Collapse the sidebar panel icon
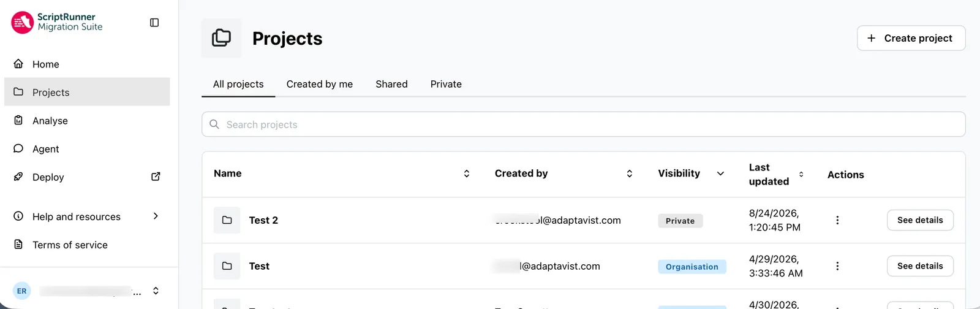980x309 pixels. point(154,23)
